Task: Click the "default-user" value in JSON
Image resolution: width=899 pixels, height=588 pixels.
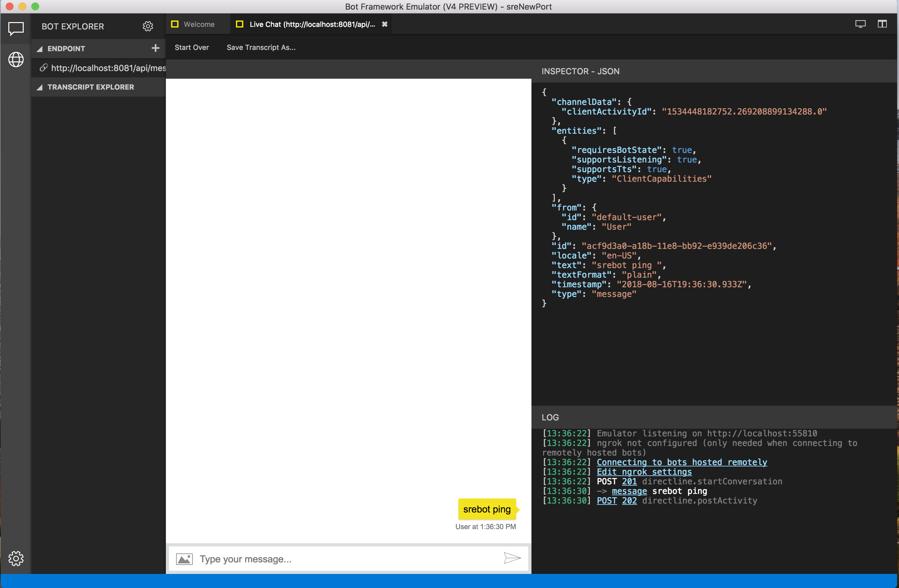Action: (x=627, y=218)
